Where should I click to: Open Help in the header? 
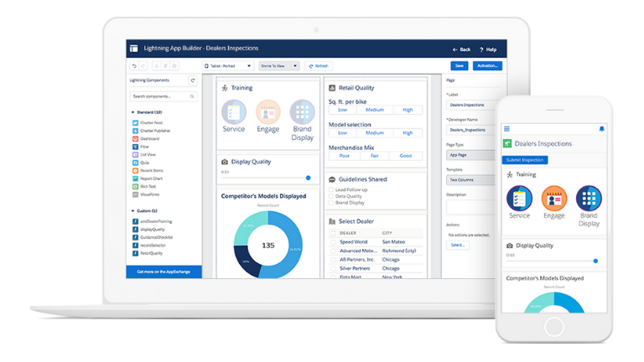[x=488, y=49]
